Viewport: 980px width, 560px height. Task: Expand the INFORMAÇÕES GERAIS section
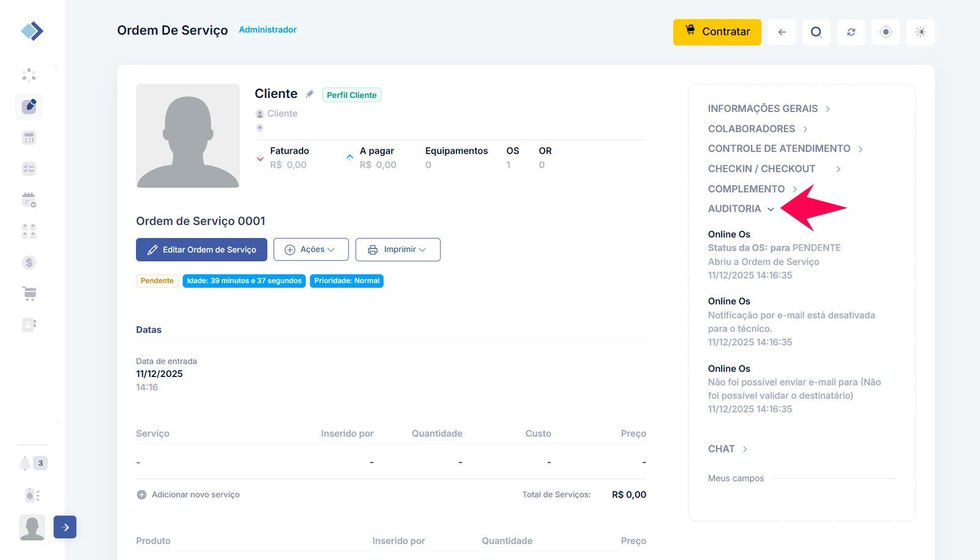pyautogui.click(x=769, y=108)
